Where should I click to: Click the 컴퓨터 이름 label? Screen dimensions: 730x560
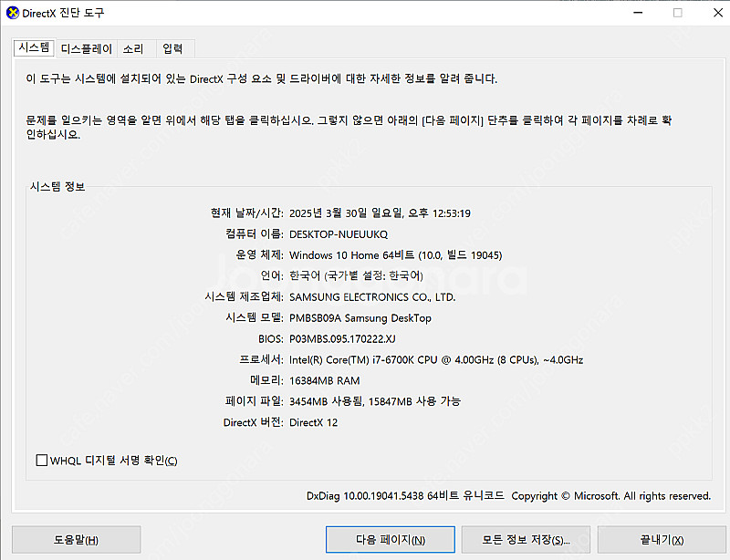click(x=255, y=234)
